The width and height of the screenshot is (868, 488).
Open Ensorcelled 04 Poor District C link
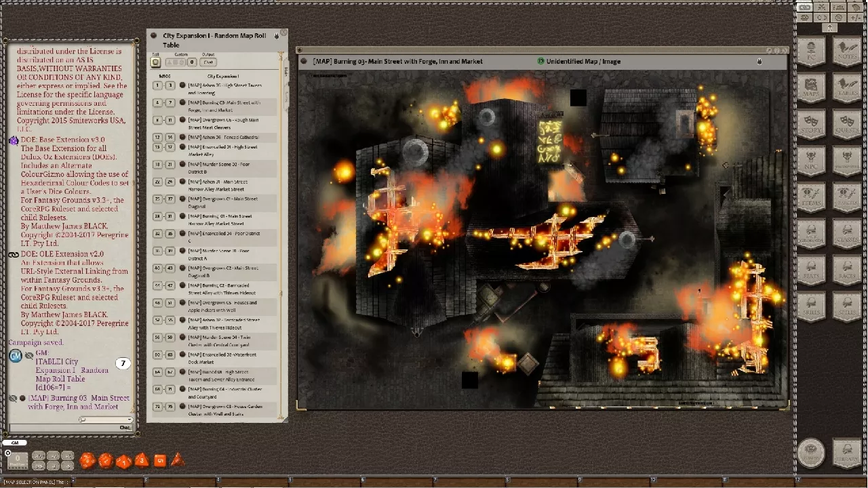pos(184,234)
